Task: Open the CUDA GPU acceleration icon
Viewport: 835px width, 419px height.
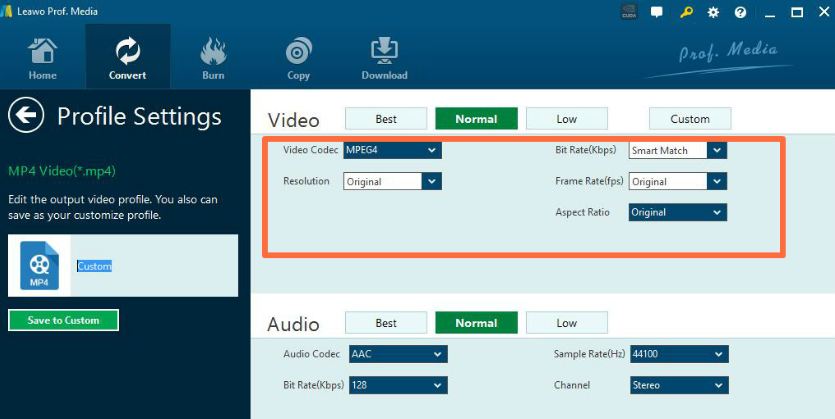Action: click(x=629, y=12)
